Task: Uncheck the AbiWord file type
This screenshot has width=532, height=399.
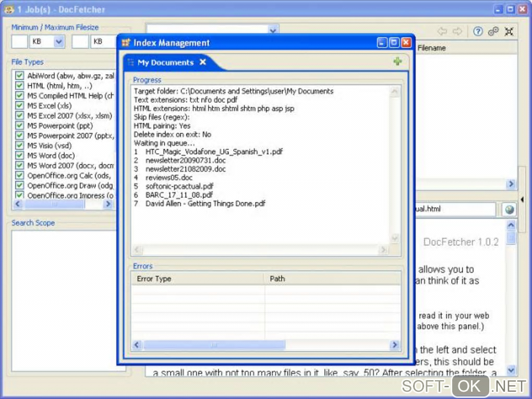Action: coord(19,75)
